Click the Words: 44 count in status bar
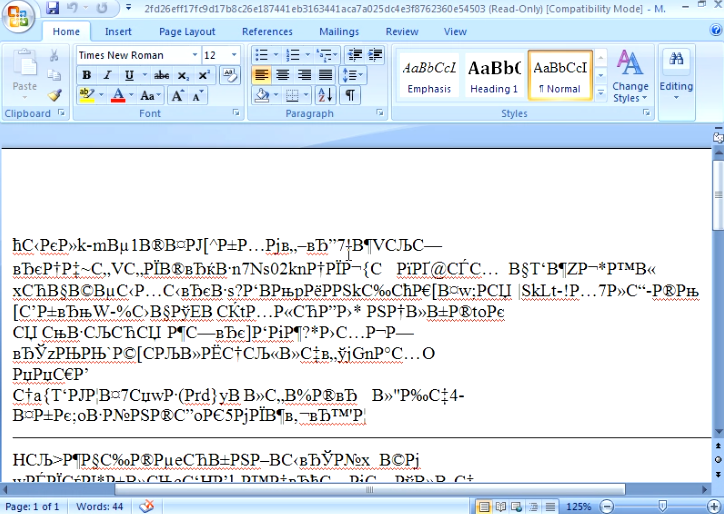The image size is (724, 514). [100, 506]
